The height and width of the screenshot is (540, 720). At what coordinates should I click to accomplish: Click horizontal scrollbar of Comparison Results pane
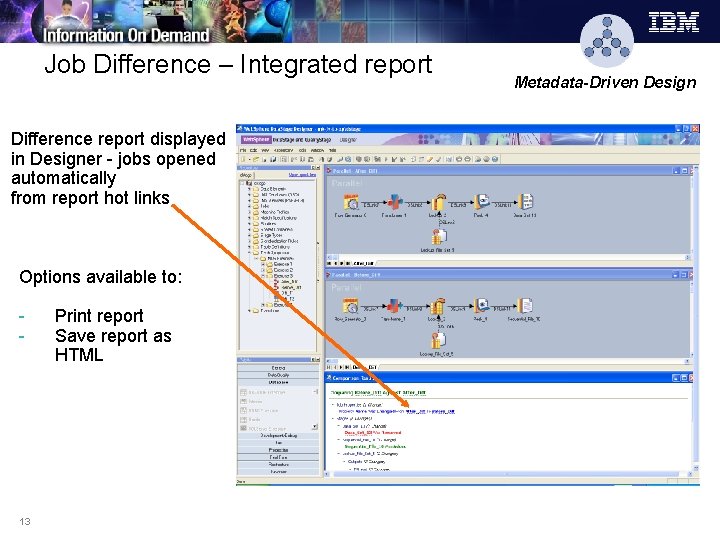pos(506,474)
